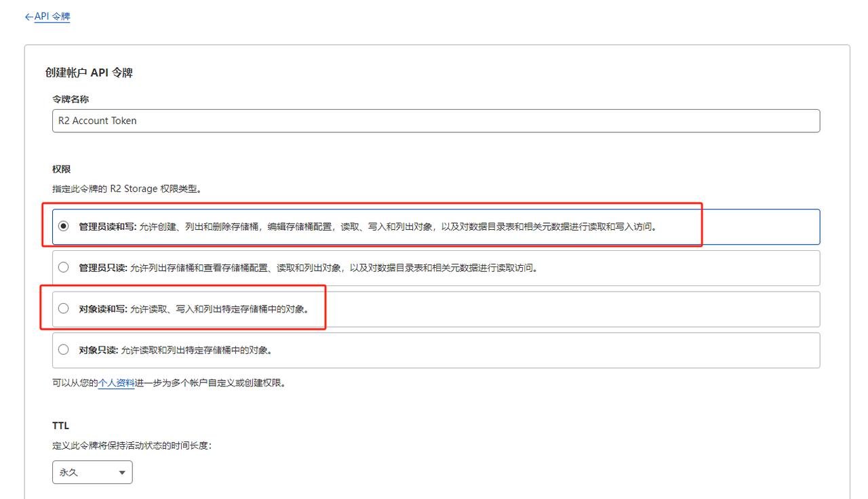Click inside the R2 Account Token text box
Screen dimensions: 868x499
(x=271, y=121)
